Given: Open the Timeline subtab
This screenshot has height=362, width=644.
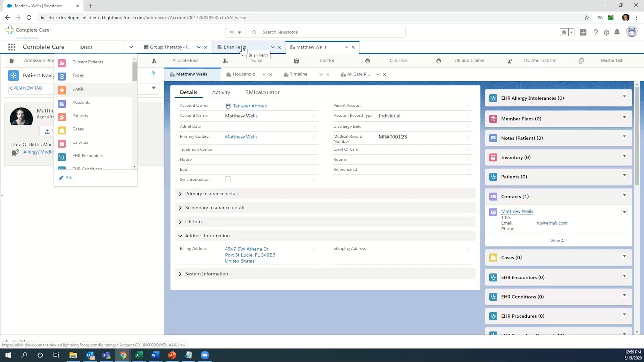Looking at the screenshot, I should click(298, 74).
